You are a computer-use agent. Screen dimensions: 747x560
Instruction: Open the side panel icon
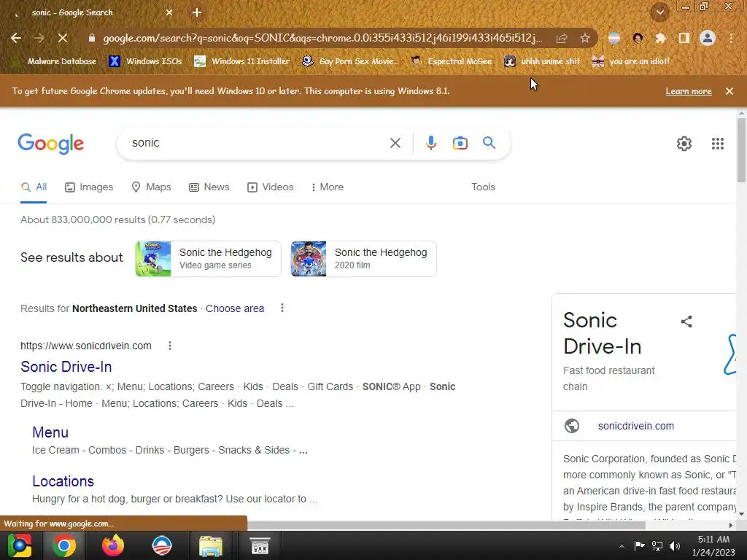coord(684,38)
